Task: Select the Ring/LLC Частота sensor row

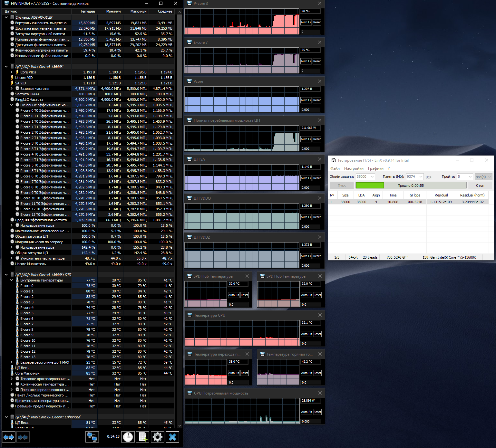Action: click(89, 100)
